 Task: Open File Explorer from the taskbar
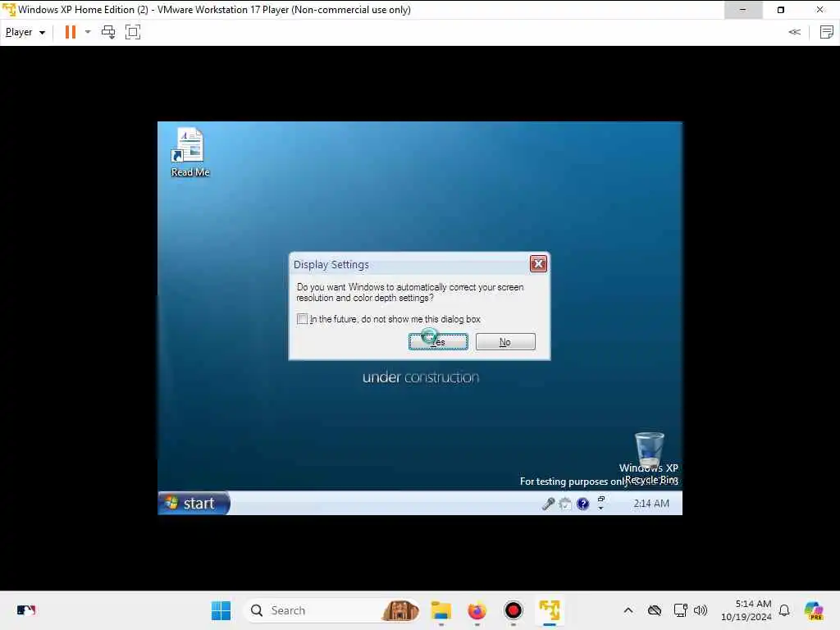(441, 610)
